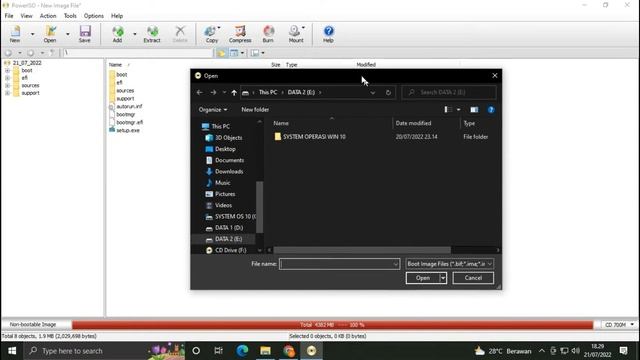
Task: Go up one folder level in Open dialog
Action: [234, 93]
